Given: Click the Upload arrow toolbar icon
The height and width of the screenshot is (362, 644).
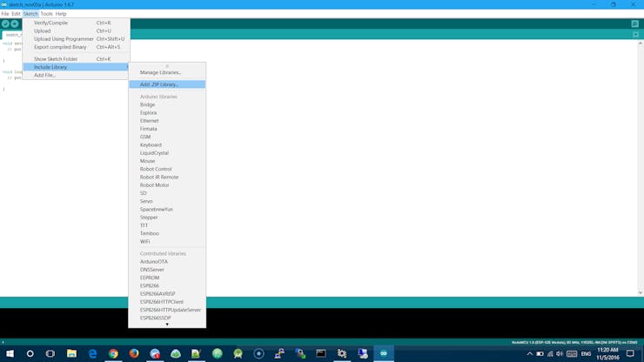Looking at the screenshot, I should (15, 23).
